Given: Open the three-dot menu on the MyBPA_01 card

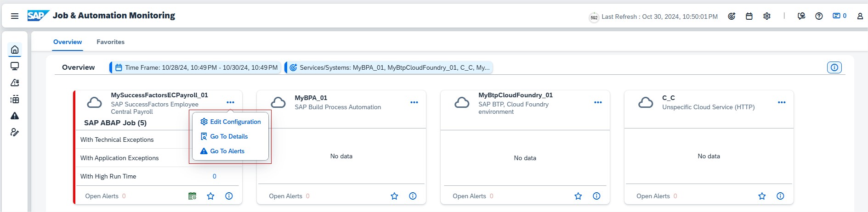Looking at the screenshot, I should coord(414,102).
